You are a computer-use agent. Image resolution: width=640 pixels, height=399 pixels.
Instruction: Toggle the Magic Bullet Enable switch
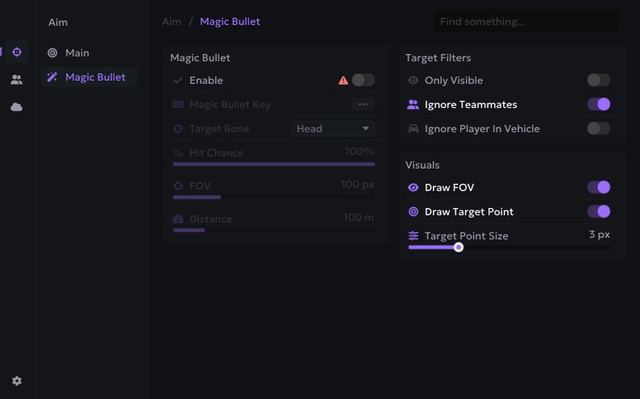pos(363,80)
